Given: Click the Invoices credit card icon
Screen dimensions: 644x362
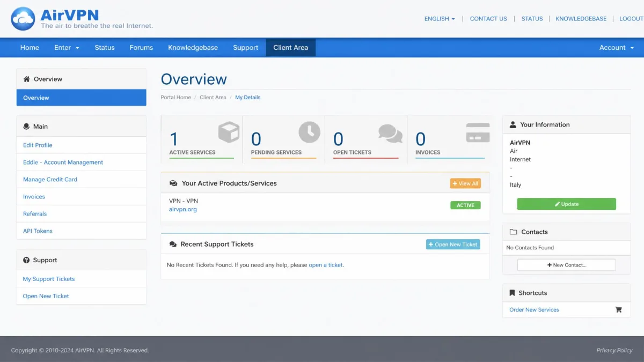Looking at the screenshot, I should (x=478, y=133).
